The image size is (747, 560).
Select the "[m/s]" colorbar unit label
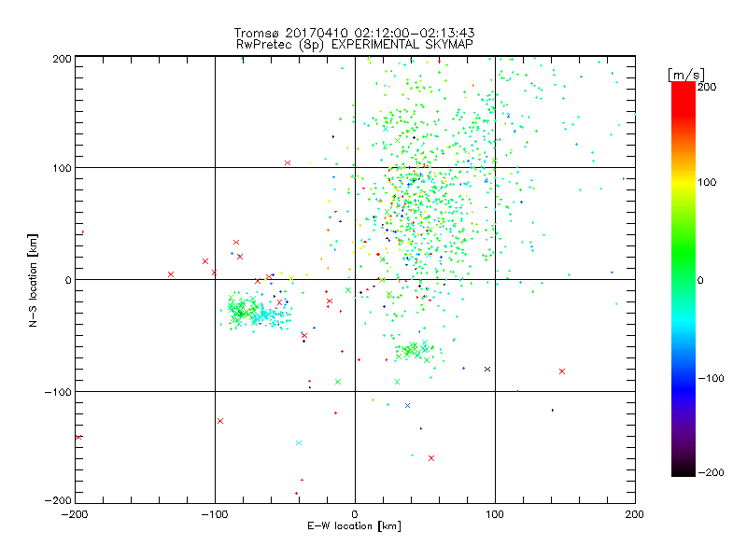[686, 75]
